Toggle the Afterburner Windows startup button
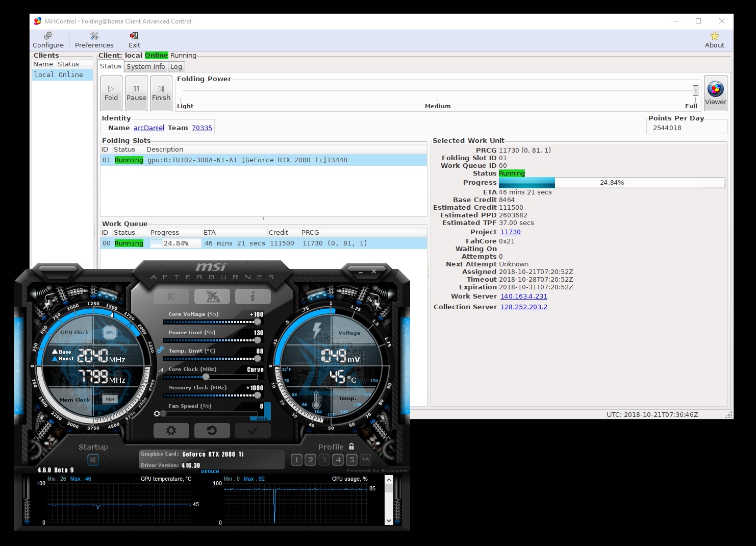 coord(93,460)
